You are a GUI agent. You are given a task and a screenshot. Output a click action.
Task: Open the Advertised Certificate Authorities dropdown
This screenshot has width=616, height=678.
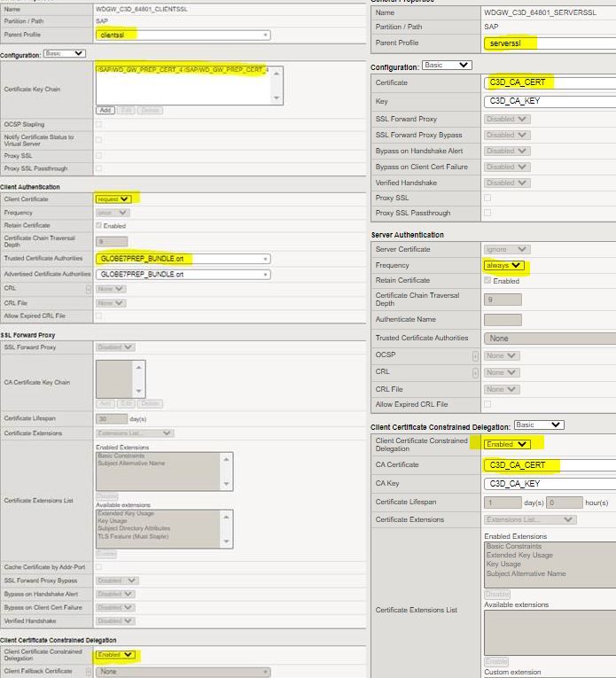[183, 275]
